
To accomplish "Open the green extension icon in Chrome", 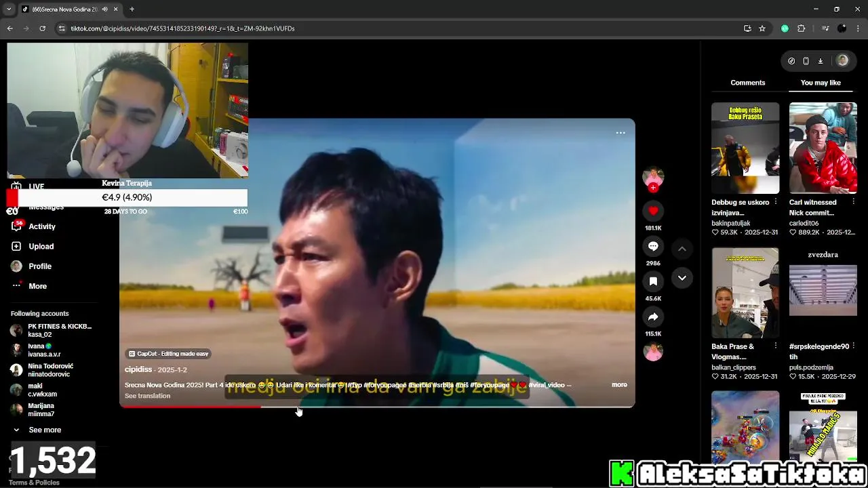I will pyautogui.click(x=785, y=28).
